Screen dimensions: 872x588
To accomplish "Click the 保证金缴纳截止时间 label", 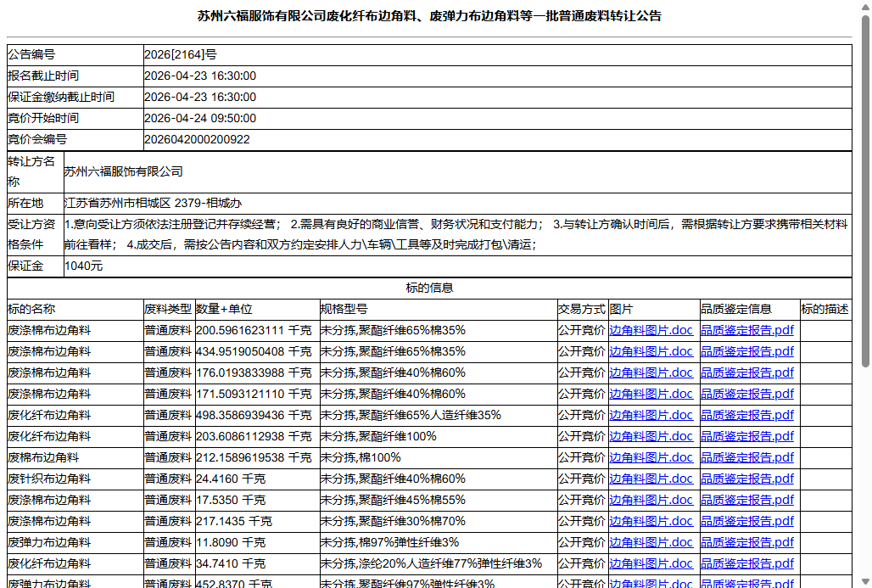I will [61, 98].
